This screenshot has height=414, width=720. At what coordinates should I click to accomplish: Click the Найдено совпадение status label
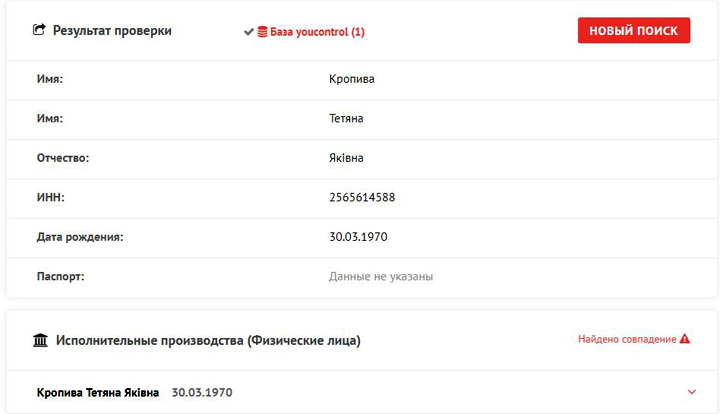point(627,340)
